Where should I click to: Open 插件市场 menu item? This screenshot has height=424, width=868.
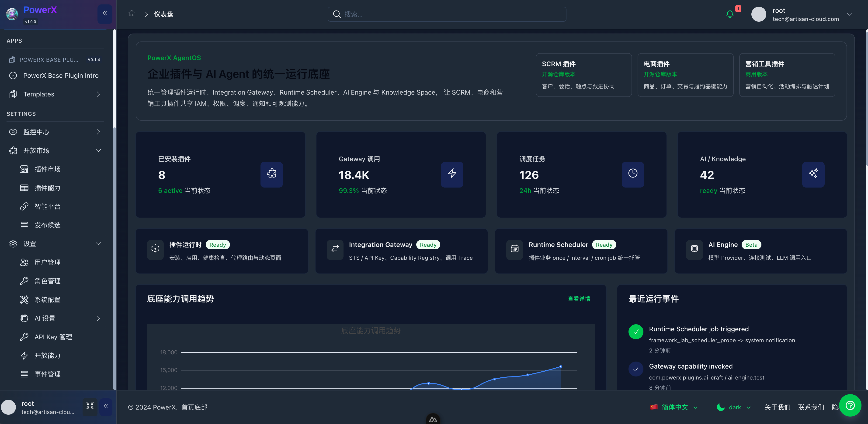[61, 169]
